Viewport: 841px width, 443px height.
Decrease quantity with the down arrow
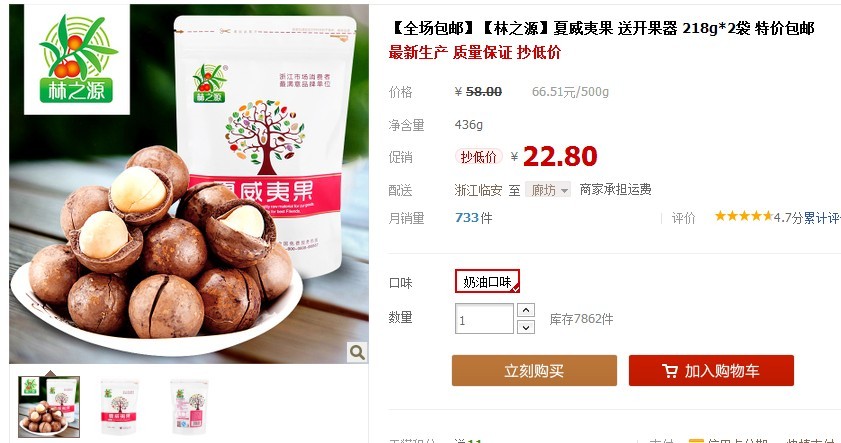point(526,327)
